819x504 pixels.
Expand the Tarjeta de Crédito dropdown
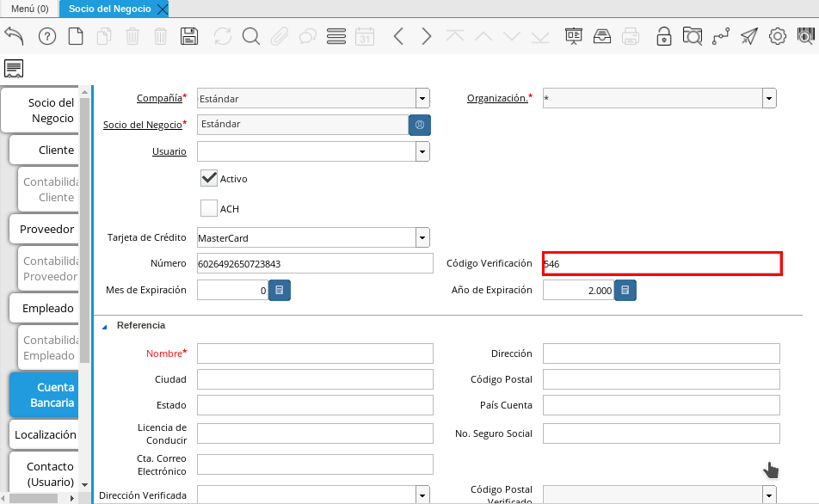tap(422, 237)
